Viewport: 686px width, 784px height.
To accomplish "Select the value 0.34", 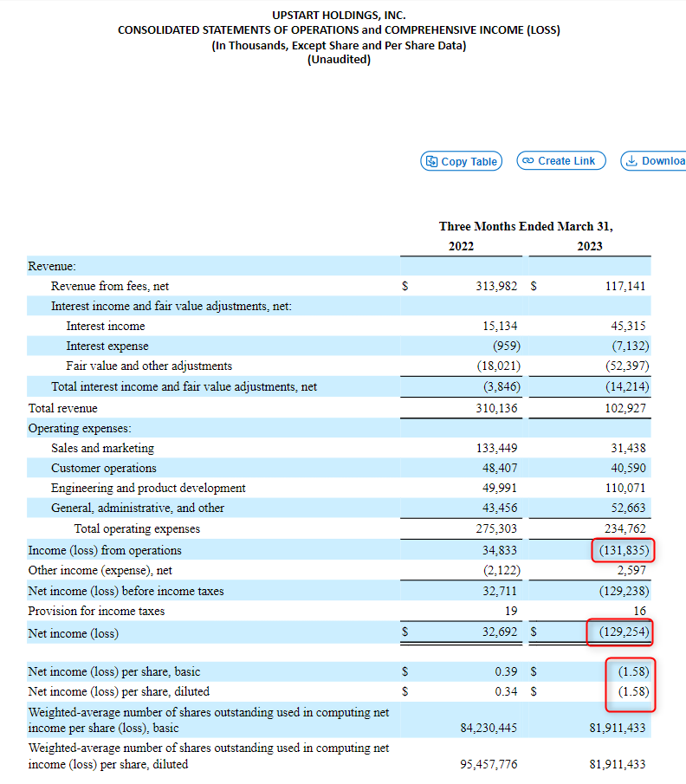I will click(x=506, y=691).
